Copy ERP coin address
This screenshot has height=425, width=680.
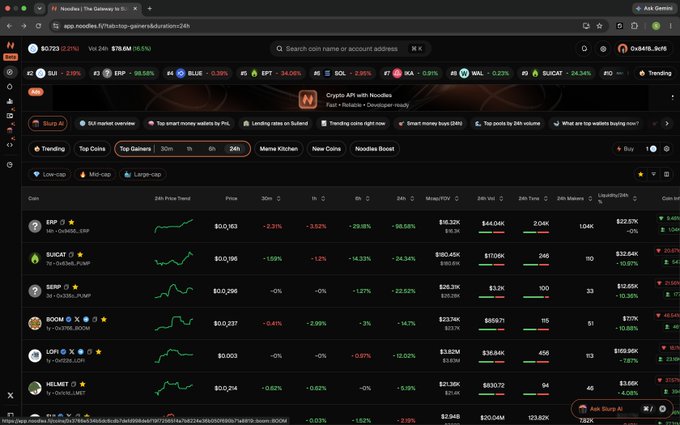coord(62,222)
